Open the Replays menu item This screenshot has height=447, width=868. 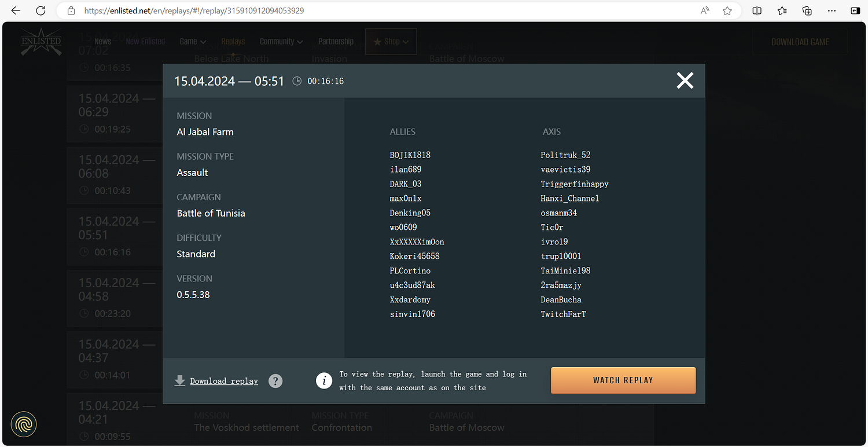click(x=233, y=42)
